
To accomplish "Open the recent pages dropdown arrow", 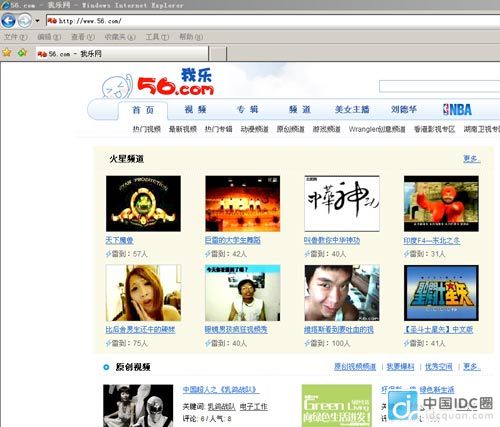I will tap(37, 21).
